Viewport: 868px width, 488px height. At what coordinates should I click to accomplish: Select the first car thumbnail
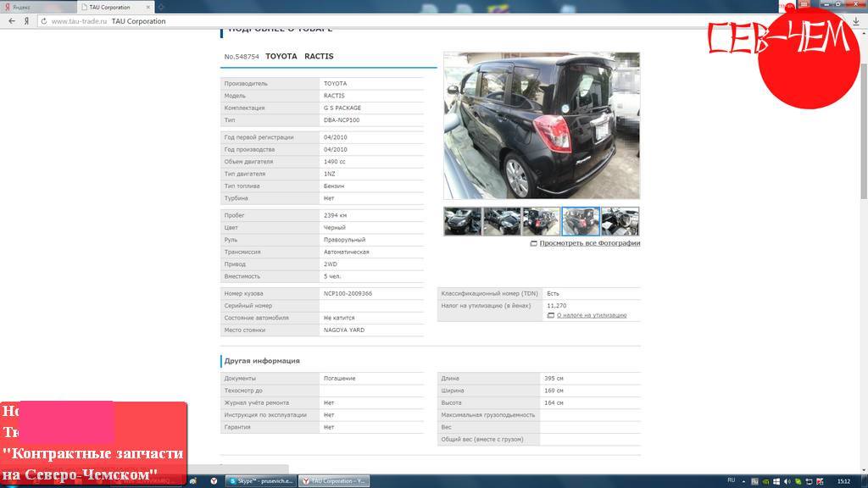(463, 221)
